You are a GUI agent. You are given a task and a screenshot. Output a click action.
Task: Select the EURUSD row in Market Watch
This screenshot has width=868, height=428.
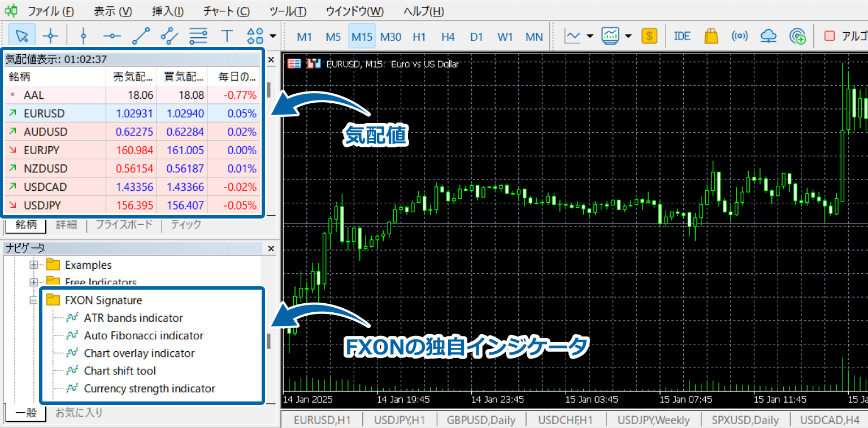pos(132,113)
